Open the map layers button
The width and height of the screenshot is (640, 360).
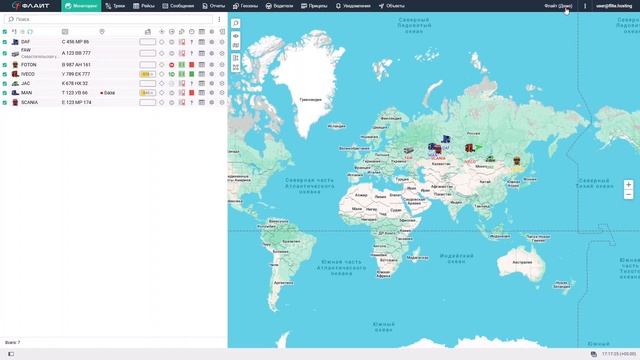click(236, 45)
